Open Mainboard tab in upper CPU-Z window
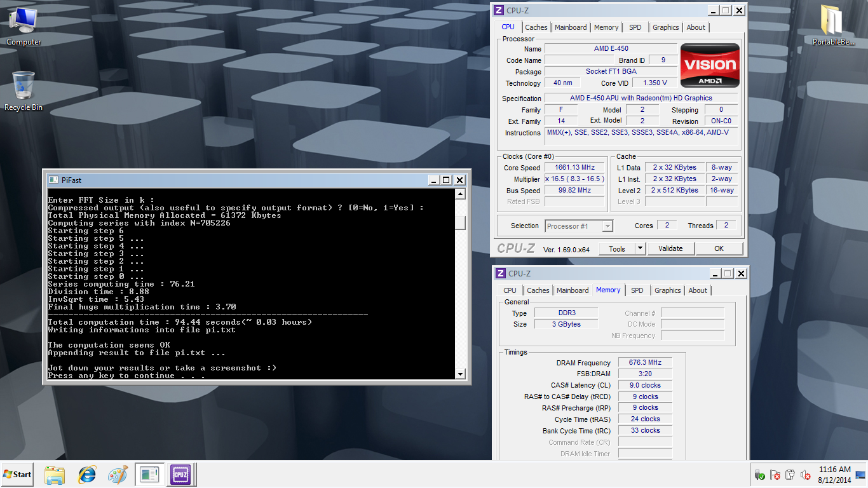The height and width of the screenshot is (488, 868). (x=571, y=27)
